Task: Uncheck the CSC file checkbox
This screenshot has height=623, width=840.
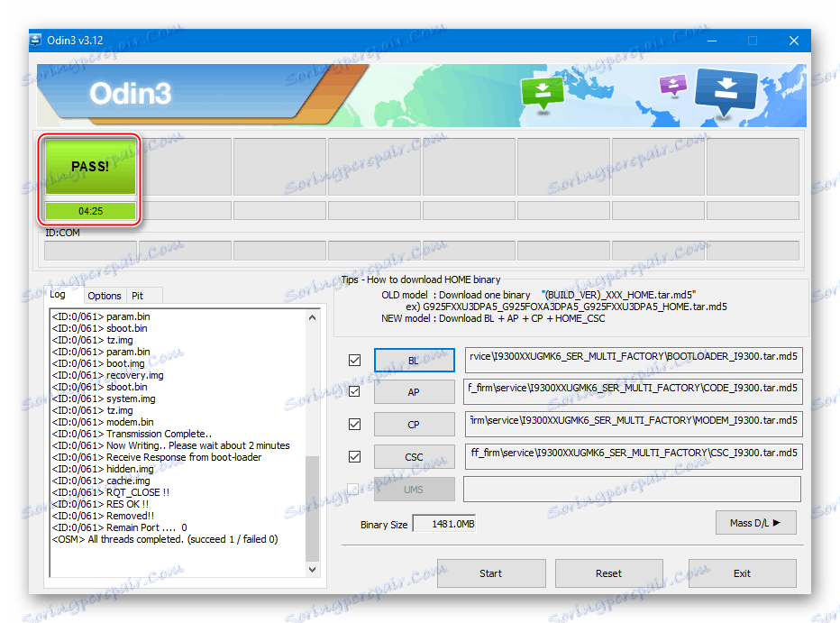Action: coord(354,456)
